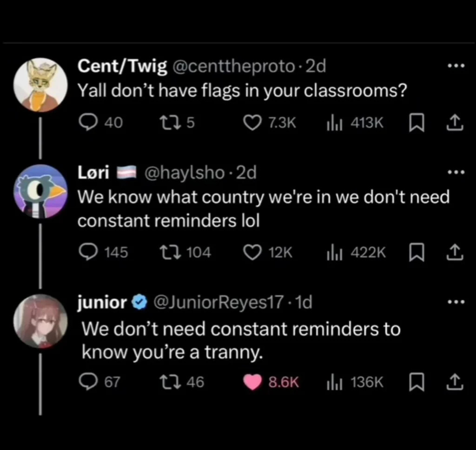Open @centtheproto profile handle link
Image resolution: width=476 pixels, height=450 pixels.
click(234, 67)
